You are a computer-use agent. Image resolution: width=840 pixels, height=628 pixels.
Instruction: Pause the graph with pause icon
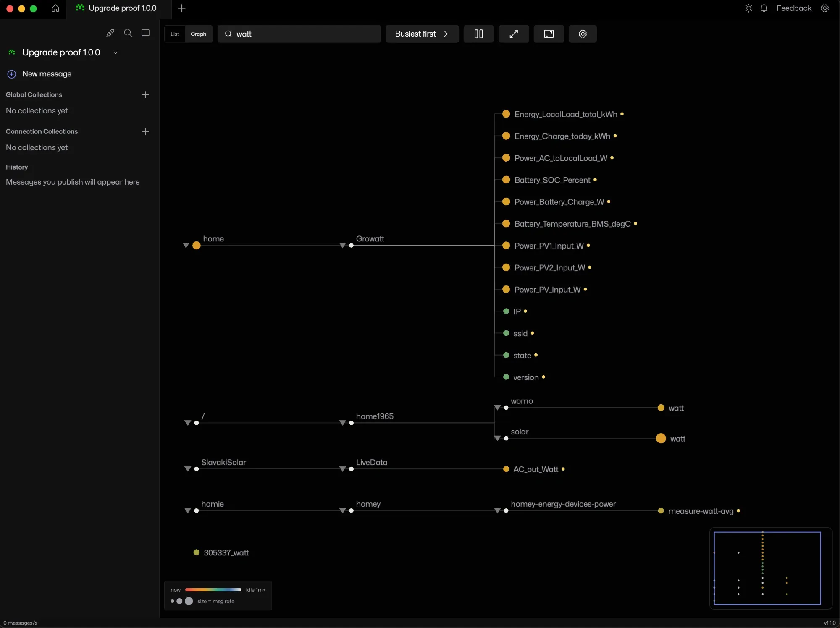[x=479, y=34]
